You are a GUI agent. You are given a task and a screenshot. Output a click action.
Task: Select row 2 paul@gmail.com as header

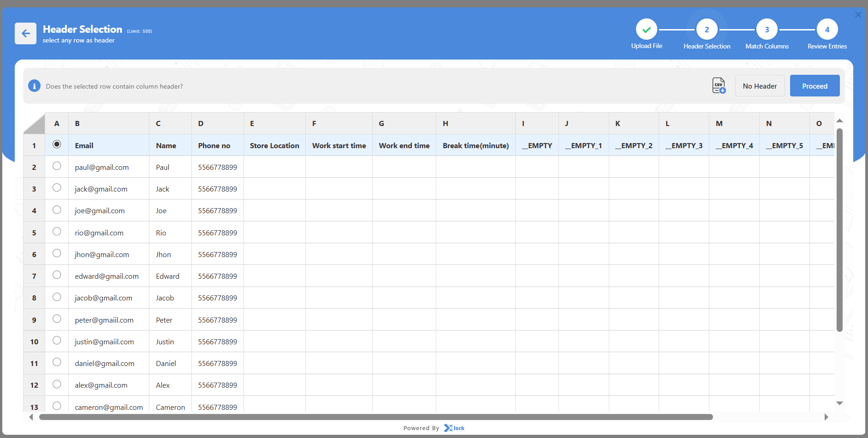(57, 166)
